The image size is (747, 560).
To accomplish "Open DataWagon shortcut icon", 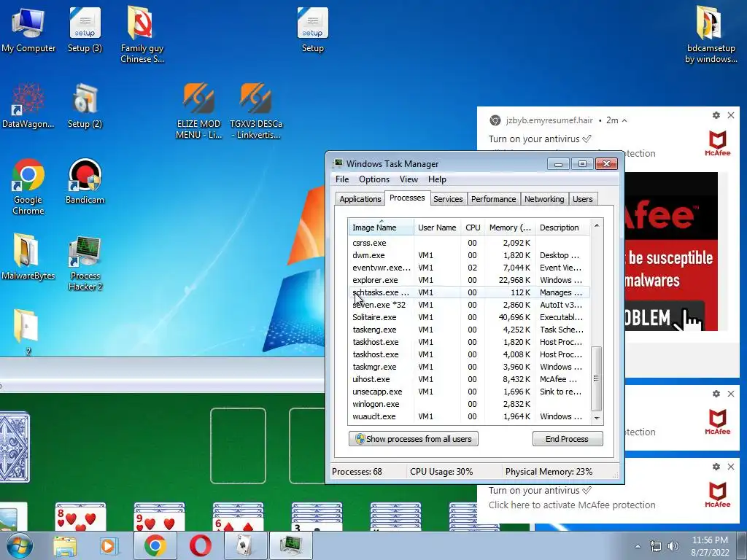I will click(x=28, y=106).
